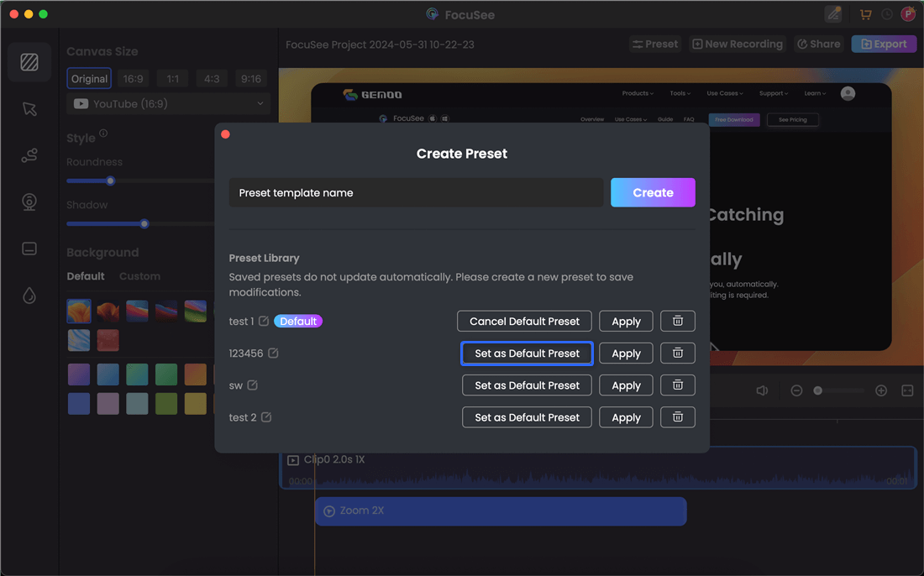Screen dimensions: 924x576
Task: Delete the 123456 preset
Action: tap(678, 353)
